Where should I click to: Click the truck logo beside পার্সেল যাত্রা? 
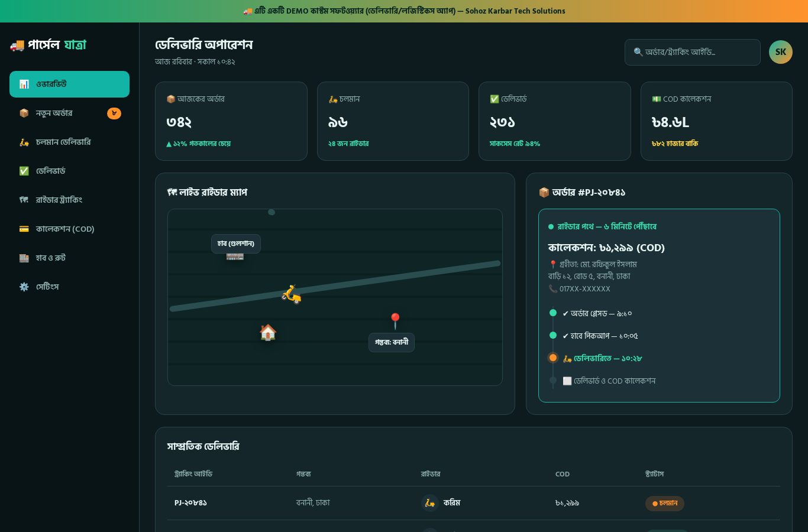tap(17, 45)
